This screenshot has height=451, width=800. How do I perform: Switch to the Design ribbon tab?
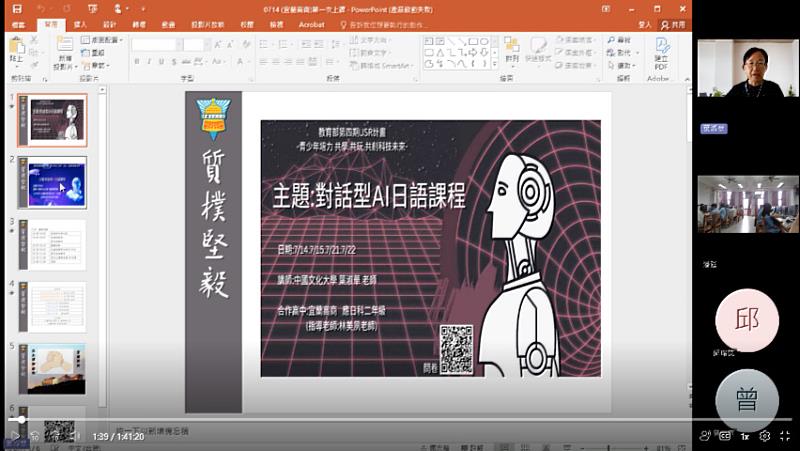[110, 24]
